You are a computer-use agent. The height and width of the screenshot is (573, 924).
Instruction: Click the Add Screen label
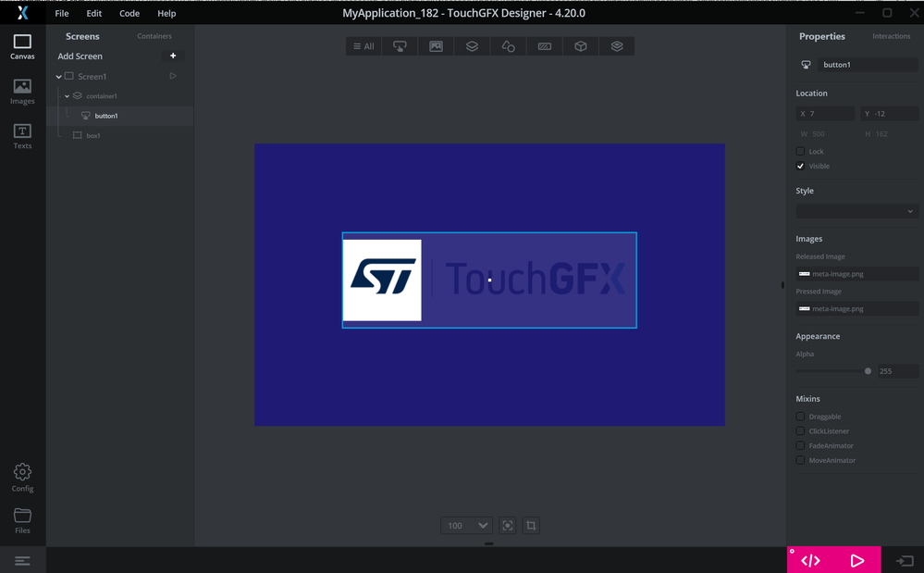80,56
